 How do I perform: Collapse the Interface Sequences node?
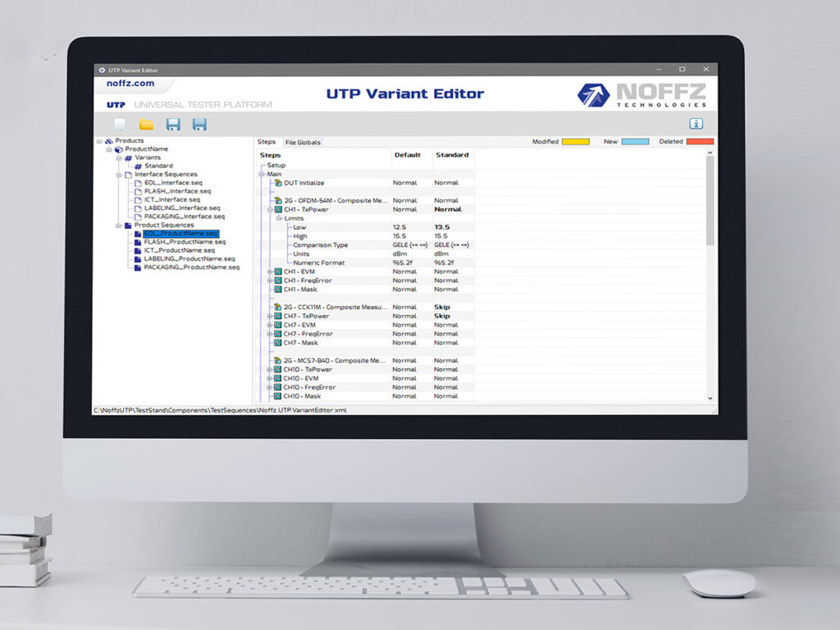[119, 175]
